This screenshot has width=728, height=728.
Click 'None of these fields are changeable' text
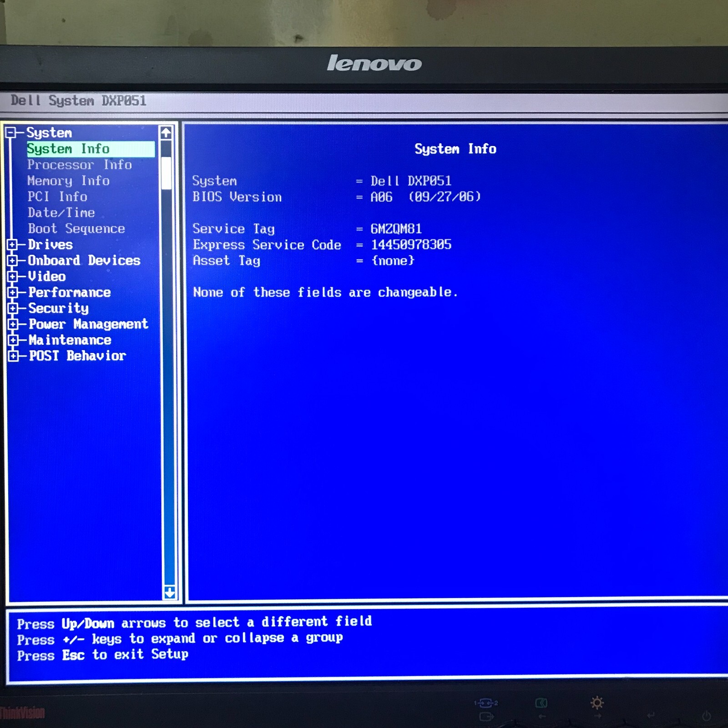[325, 292]
